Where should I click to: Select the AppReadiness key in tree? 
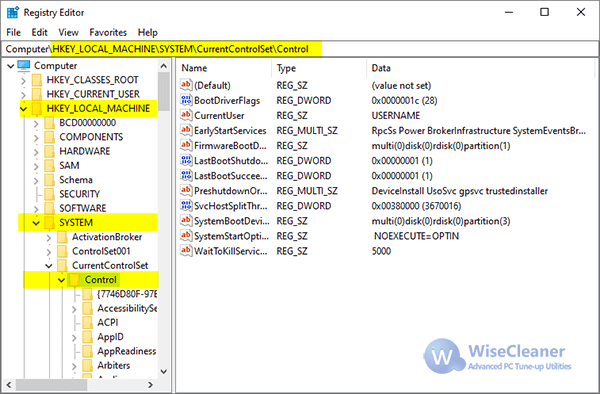click(x=127, y=351)
